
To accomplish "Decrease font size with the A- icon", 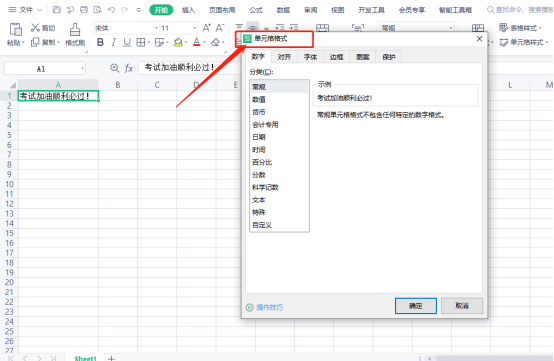I will click(x=220, y=28).
